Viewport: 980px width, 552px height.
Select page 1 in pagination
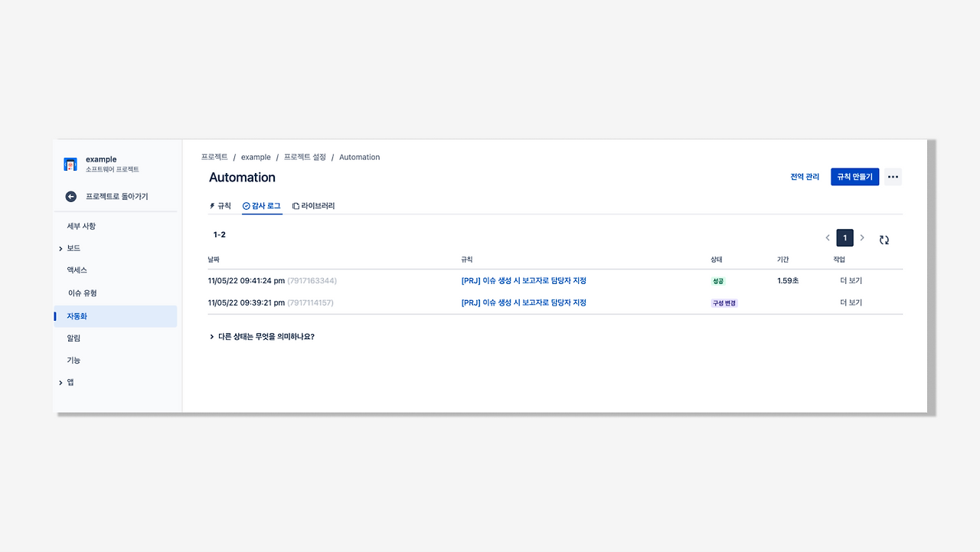(844, 238)
